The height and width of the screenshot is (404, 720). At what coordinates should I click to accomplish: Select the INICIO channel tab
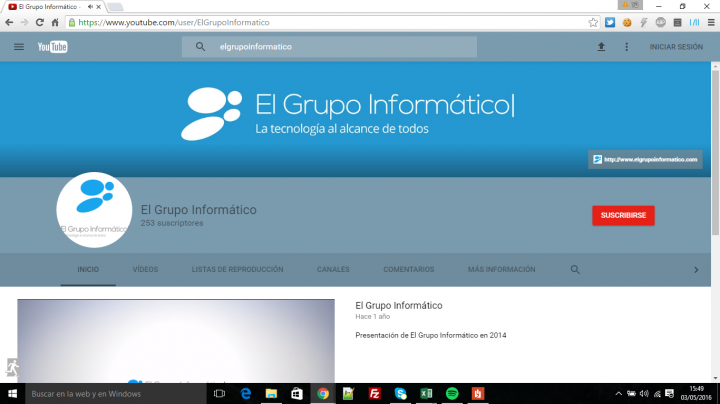click(88, 269)
